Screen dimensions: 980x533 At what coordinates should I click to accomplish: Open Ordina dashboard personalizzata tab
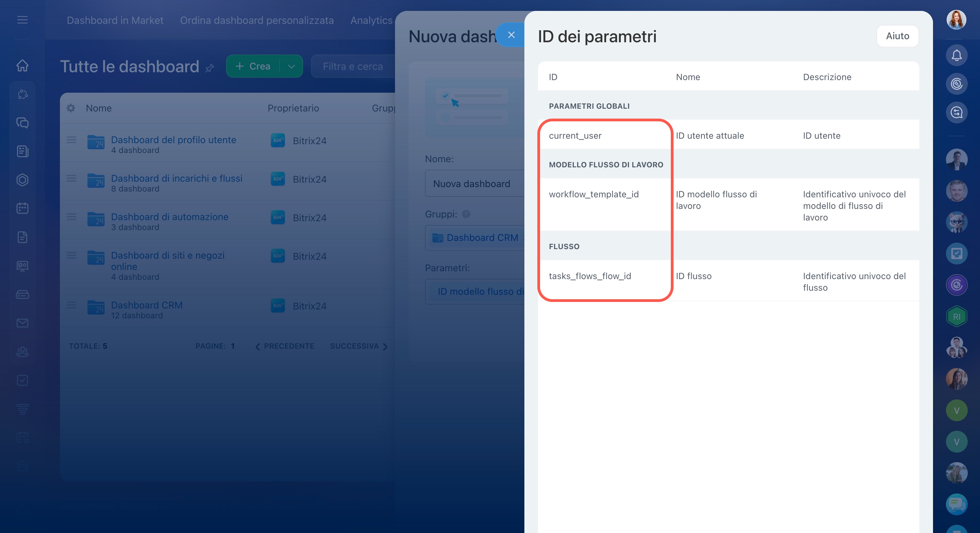tap(257, 20)
